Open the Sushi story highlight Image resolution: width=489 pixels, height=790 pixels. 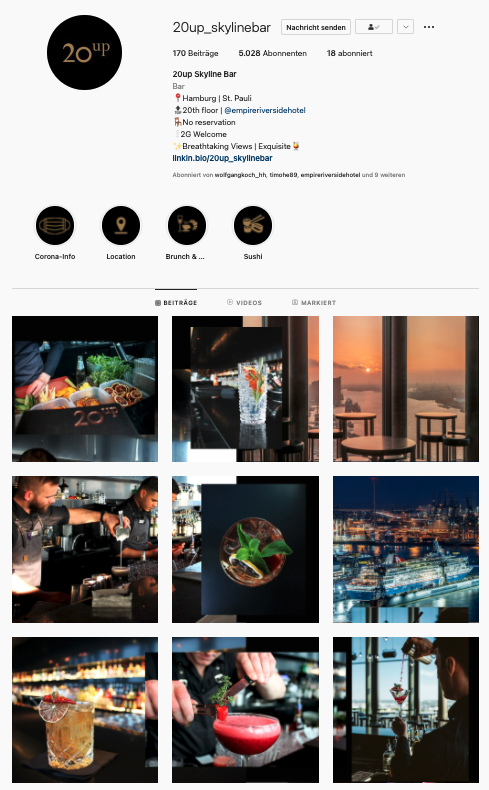pos(253,226)
